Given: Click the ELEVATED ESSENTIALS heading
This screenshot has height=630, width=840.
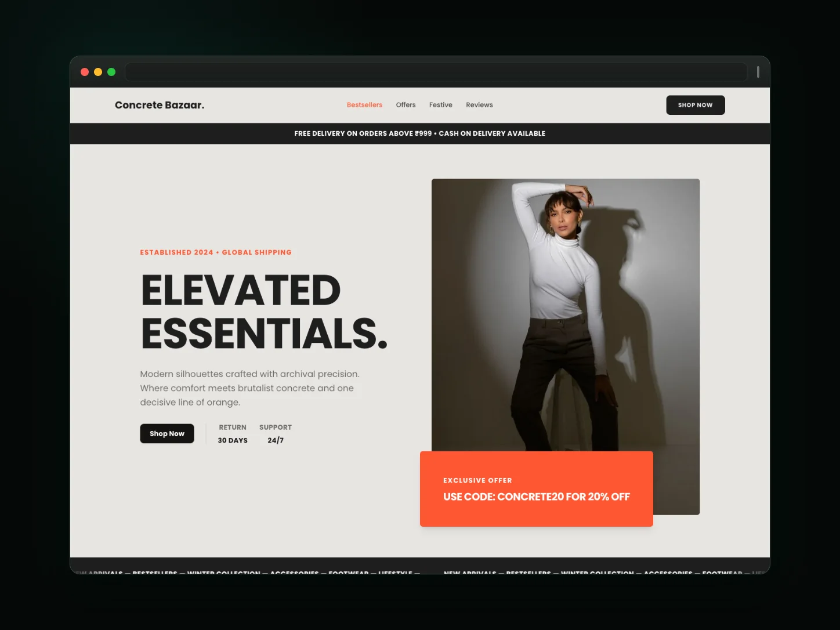Looking at the screenshot, I should [x=264, y=312].
